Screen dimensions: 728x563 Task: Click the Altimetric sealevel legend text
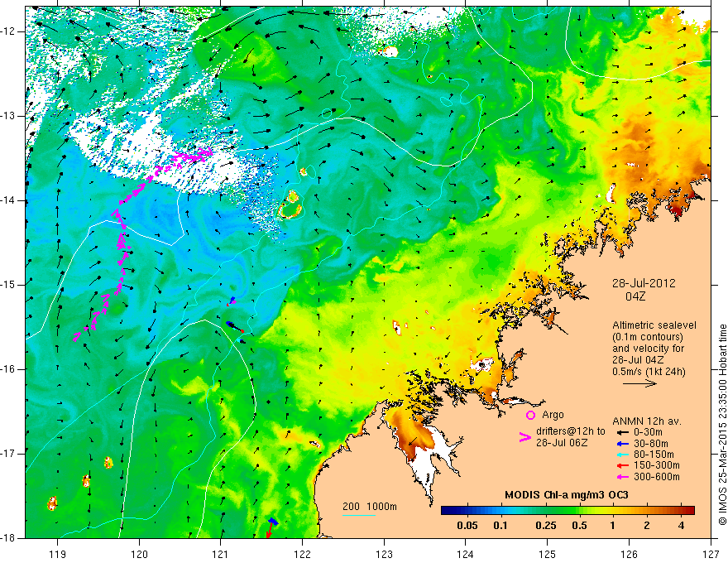click(x=654, y=325)
